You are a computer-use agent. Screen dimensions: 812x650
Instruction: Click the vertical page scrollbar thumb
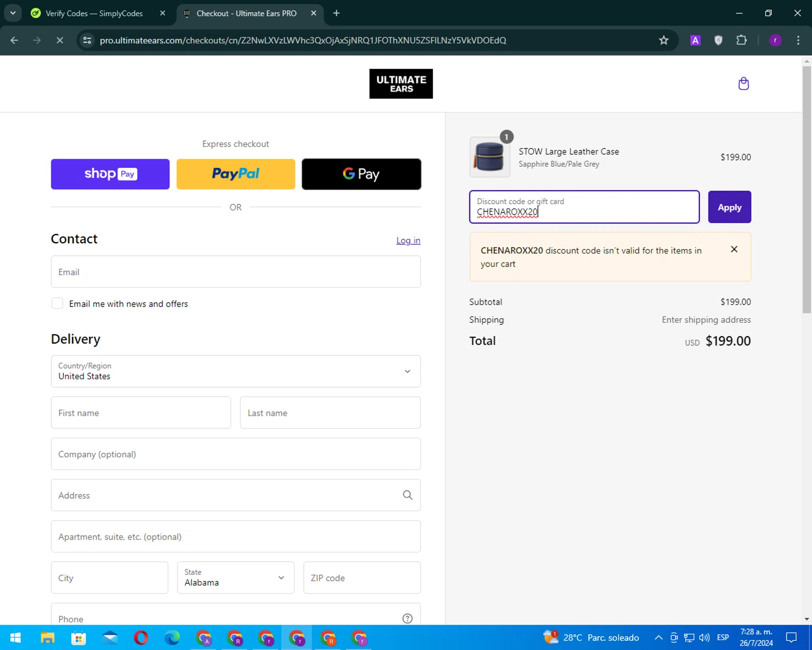tap(807, 190)
